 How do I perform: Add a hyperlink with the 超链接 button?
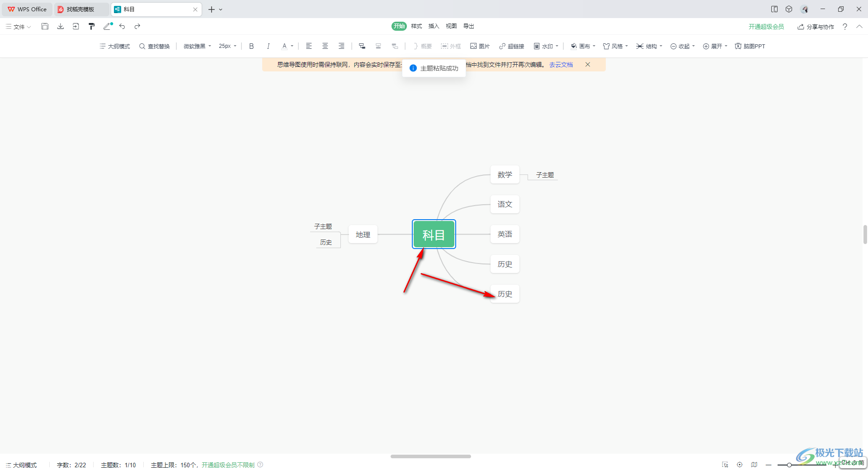511,46
